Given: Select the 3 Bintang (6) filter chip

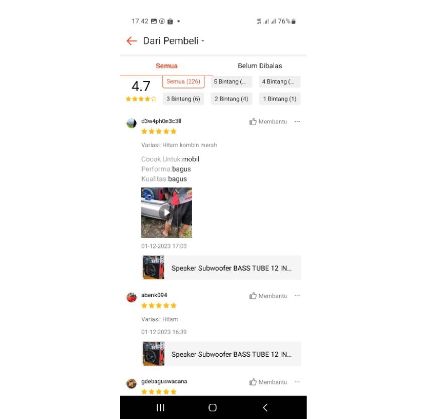Looking at the screenshot, I should pos(183,99).
